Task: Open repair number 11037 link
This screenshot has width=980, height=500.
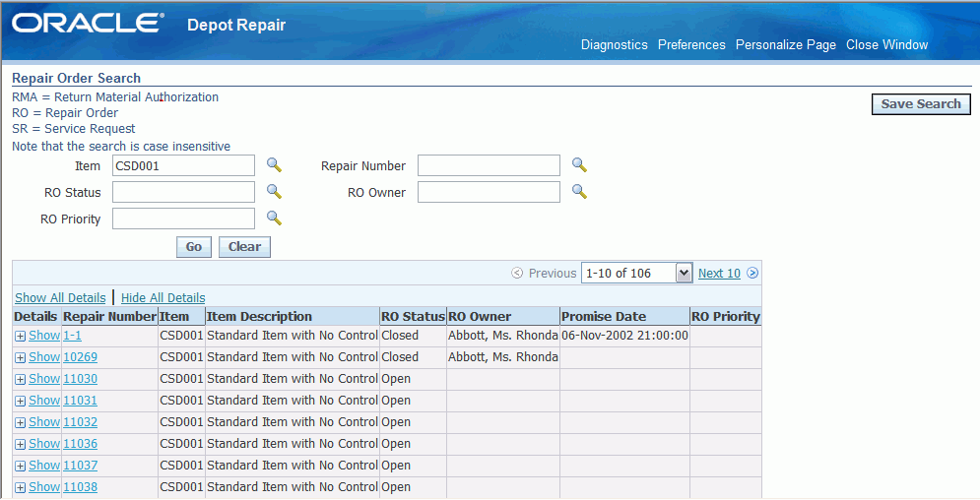Action: point(80,465)
